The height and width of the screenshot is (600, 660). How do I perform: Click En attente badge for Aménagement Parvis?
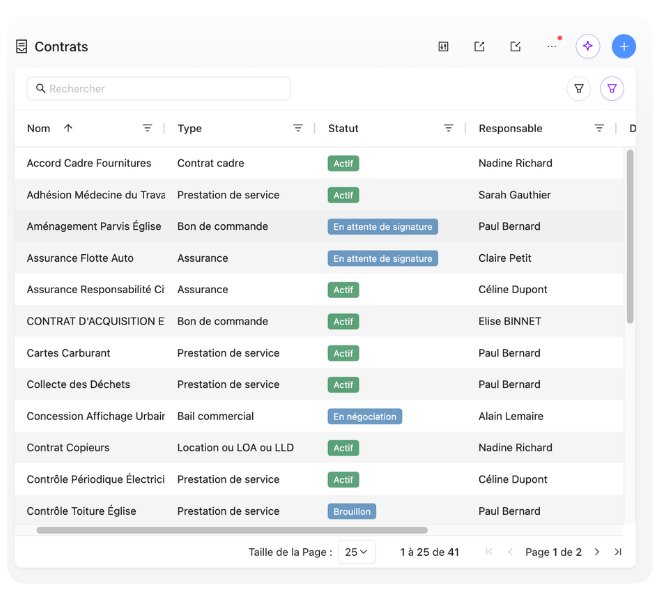(383, 227)
